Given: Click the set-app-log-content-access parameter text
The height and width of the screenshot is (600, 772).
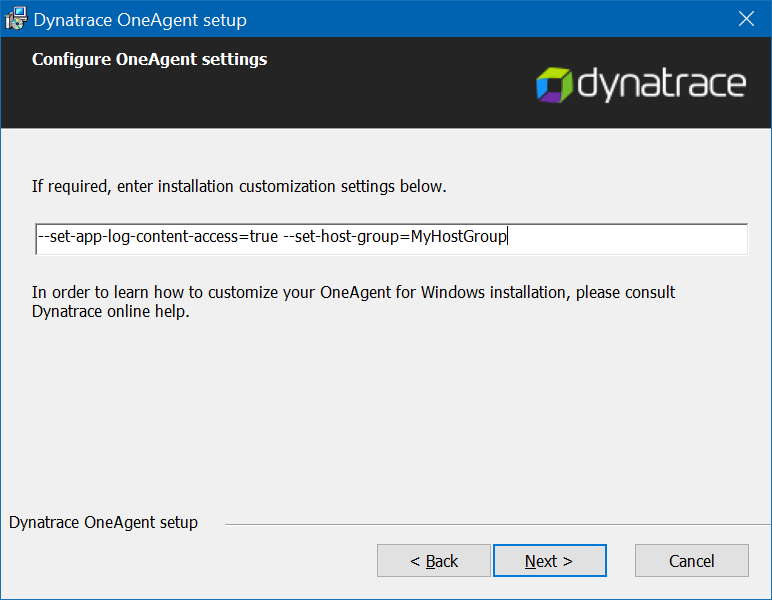Looking at the screenshot, I should pyautogui.click(x=158, y=237).
